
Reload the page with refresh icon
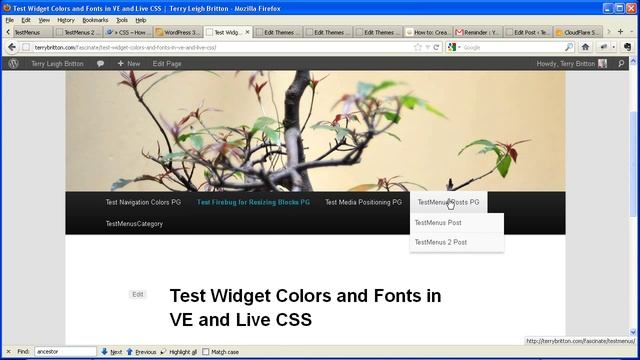(436, 47)
